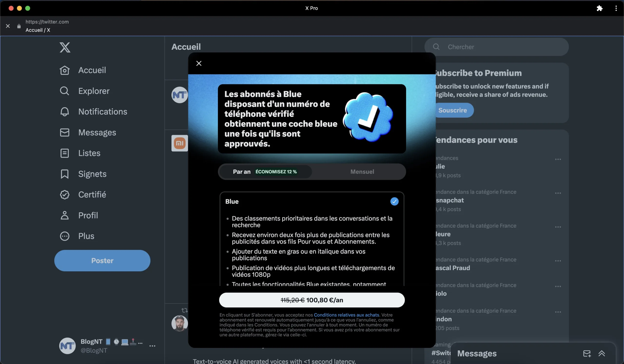Click @BlogNT handle text
624x364 pixels.
[94, 350]
